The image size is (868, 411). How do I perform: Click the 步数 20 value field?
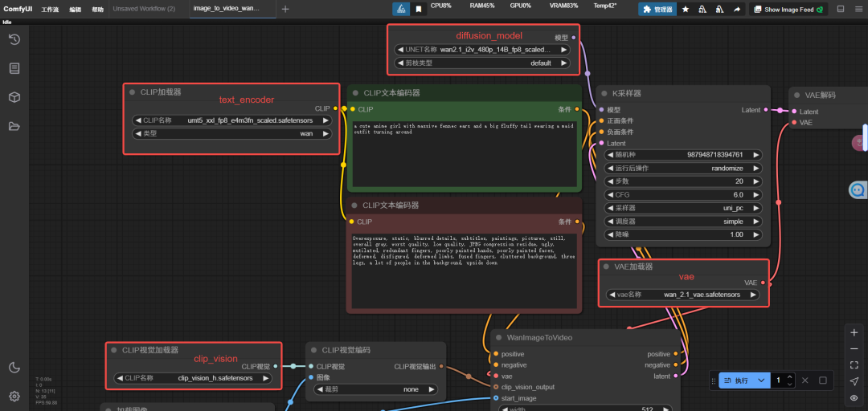tap(682, 181)
